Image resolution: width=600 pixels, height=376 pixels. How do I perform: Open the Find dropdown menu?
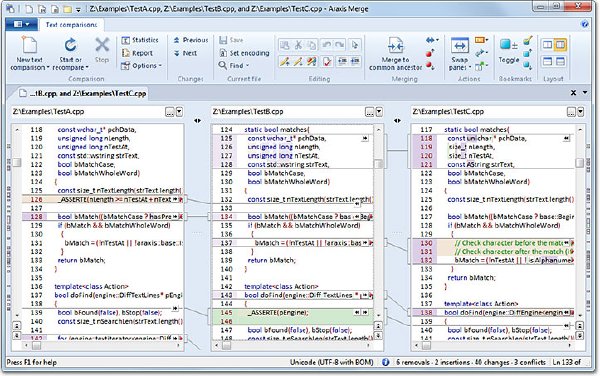234,65
